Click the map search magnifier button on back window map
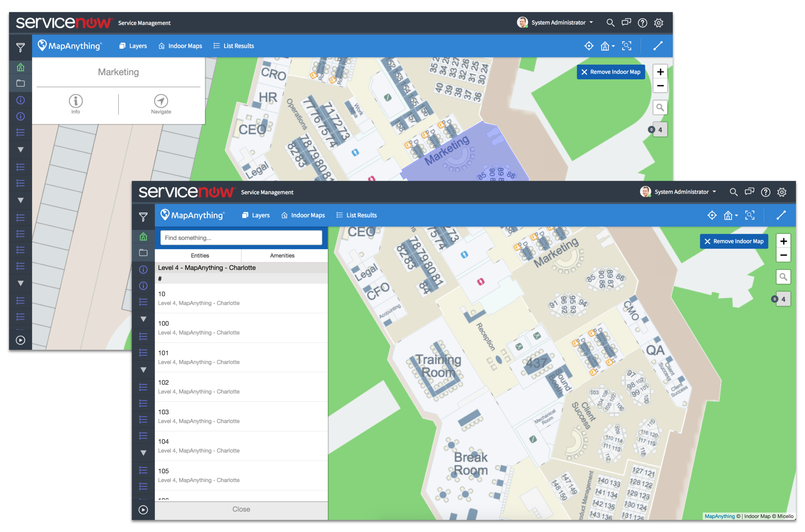This screenshot has width=805, height=532. 660,108
